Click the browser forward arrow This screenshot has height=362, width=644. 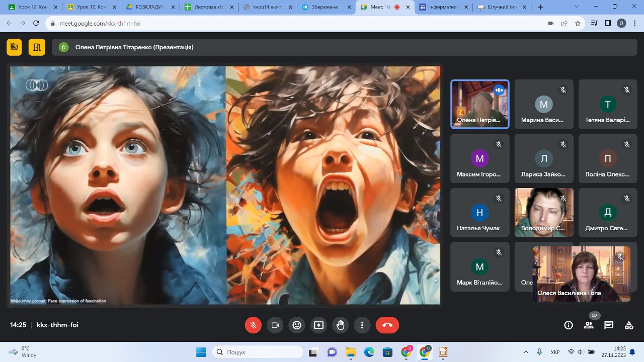[23, 23]
